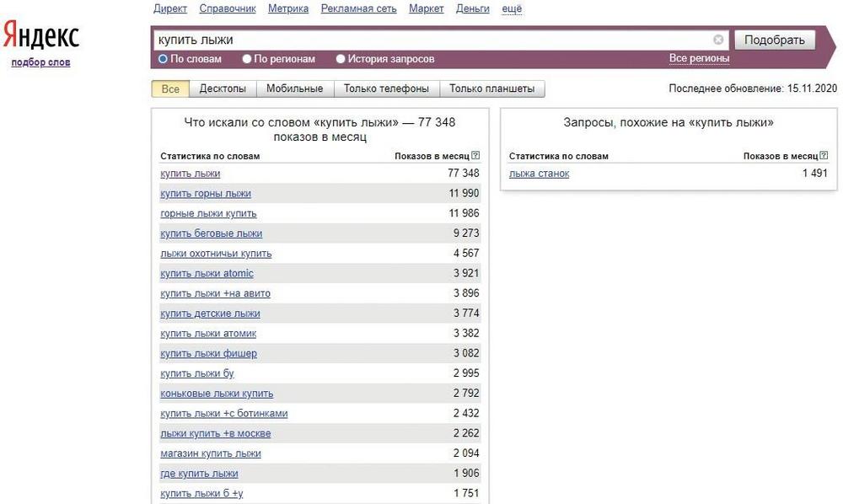
Task: Click the impressions value '3 896'
Action: [466, 292]
